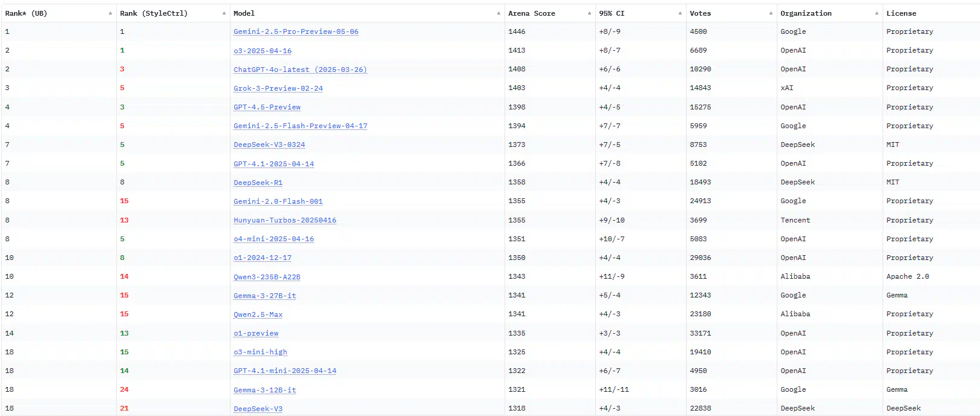
Task: Click the Arena Score cell 1403
Action: (x=517, y=88)
